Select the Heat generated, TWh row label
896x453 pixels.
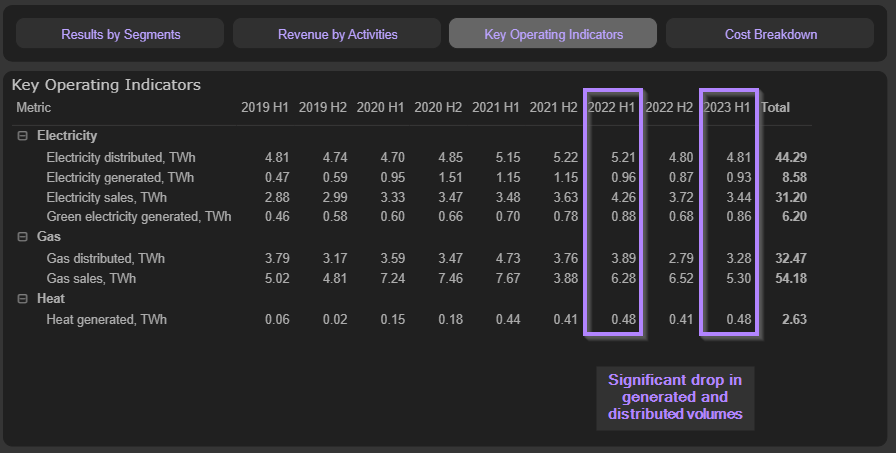[106, 320]
